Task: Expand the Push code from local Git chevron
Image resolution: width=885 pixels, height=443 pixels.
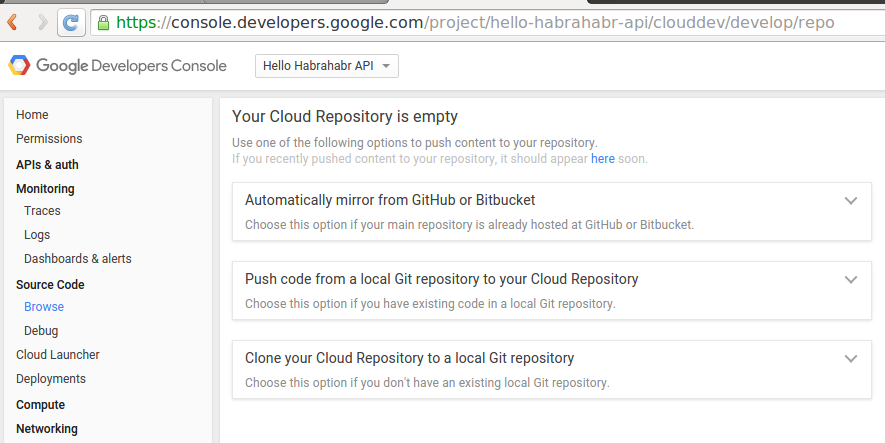Action: pyautogui.click(x=851, y=279)
